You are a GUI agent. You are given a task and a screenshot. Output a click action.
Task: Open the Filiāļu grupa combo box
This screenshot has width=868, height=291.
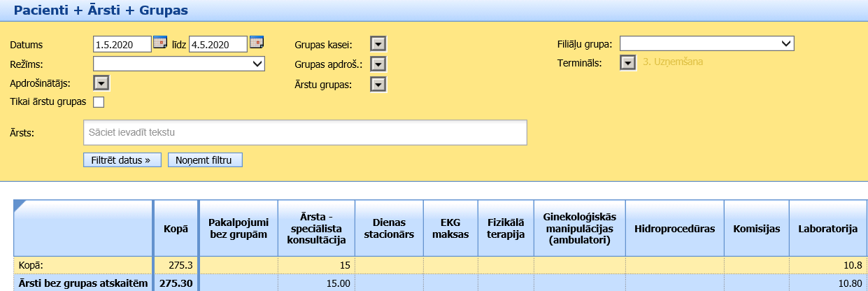point(706,44)
